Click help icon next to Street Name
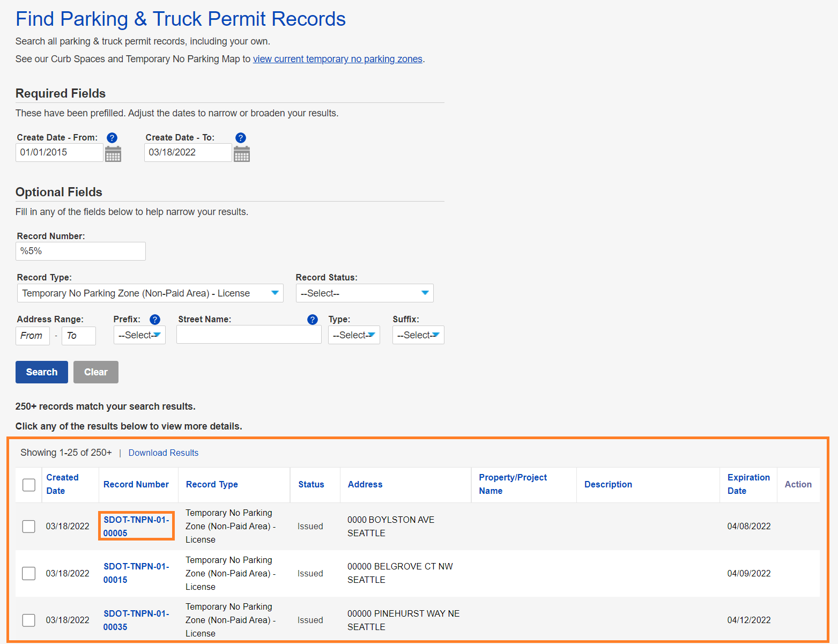The height and width of the screenshot is (644, 838). click(312, 319)
